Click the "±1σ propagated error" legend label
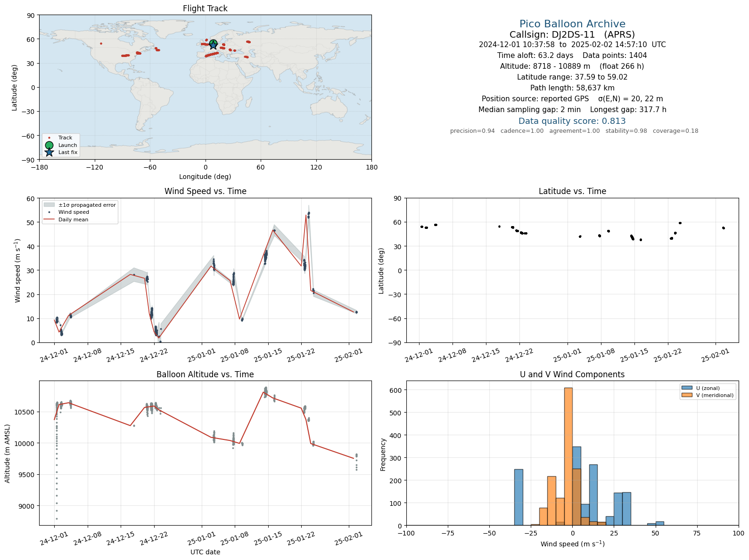The width and height of the screenshot is (749, 560). click(87, 205)
